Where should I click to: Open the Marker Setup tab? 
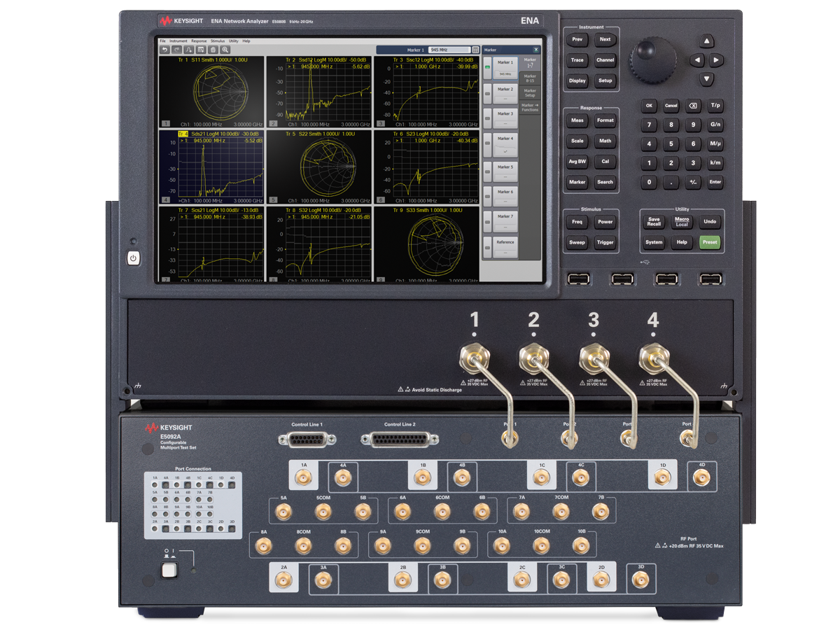point(530,92)
